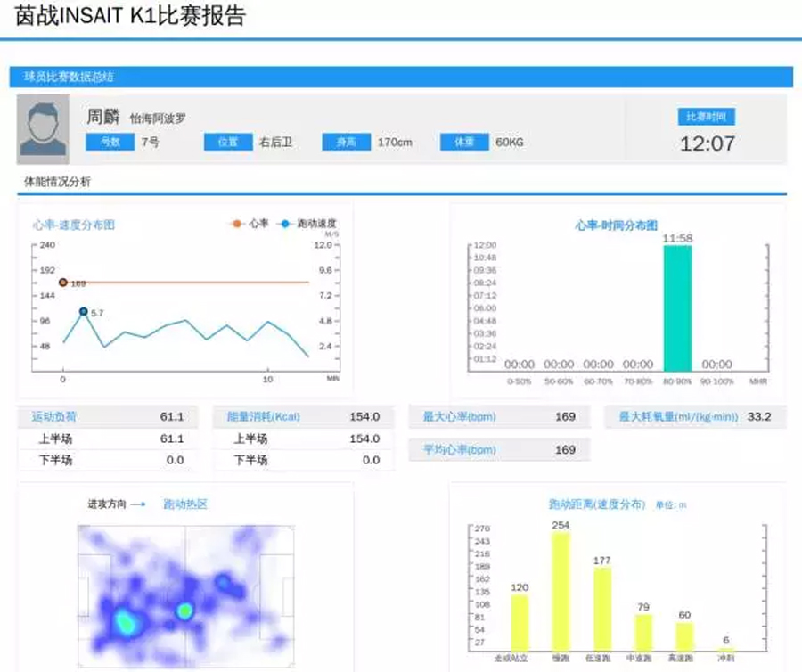Open the 球员比赛数据总结 header tab
The height and width of the screenshot is (672, 802).
click(x=69, y=77)
